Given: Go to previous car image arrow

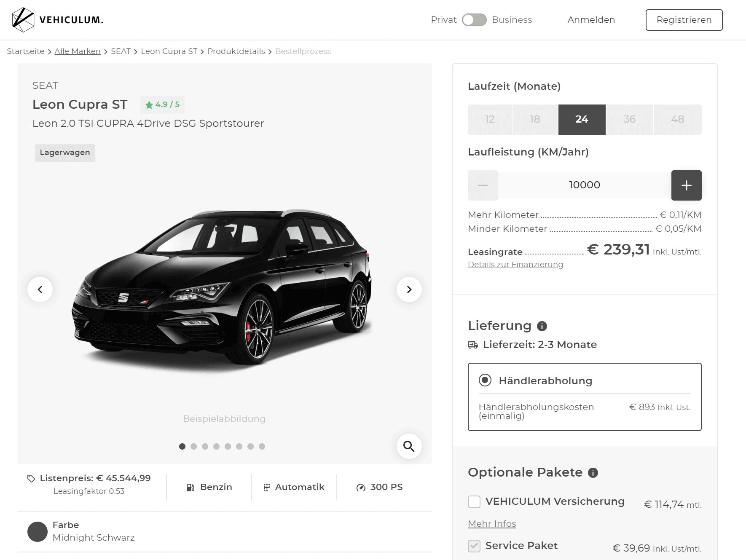Looking at the screenshot, I should point(40,289).
